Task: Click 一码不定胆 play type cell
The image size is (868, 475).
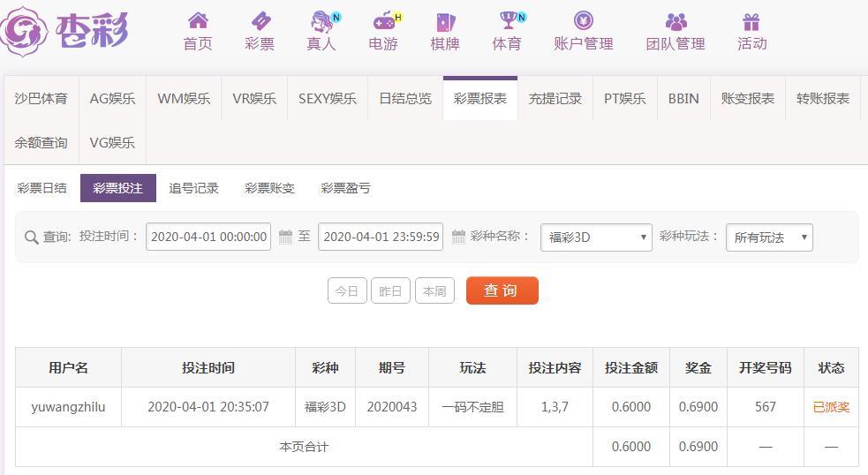Action: point(472,407)
